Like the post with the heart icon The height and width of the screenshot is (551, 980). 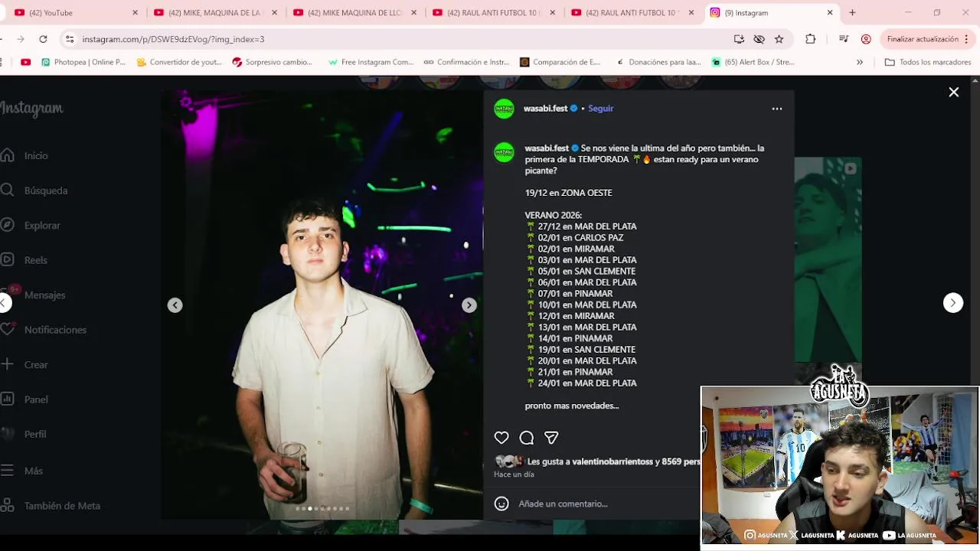click(x=501, y=438)
